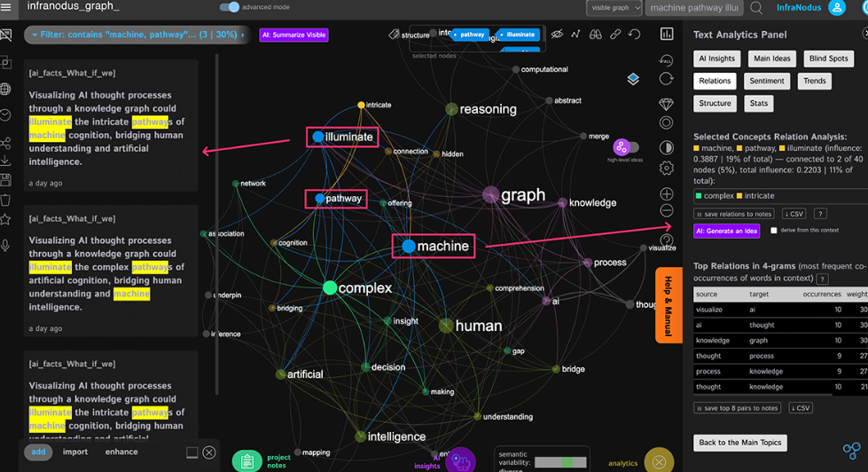Click the 'complex' node in graph

(x=330, y=288)
